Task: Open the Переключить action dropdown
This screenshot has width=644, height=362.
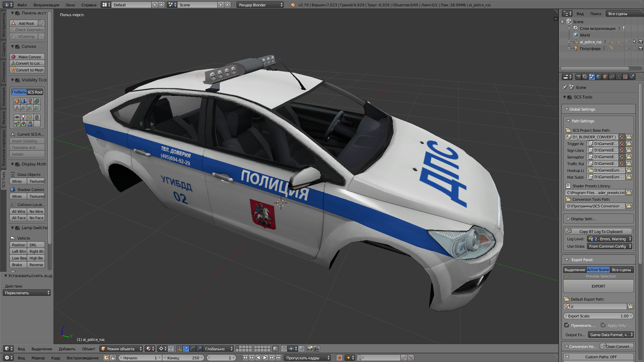Action: (26, 293)
